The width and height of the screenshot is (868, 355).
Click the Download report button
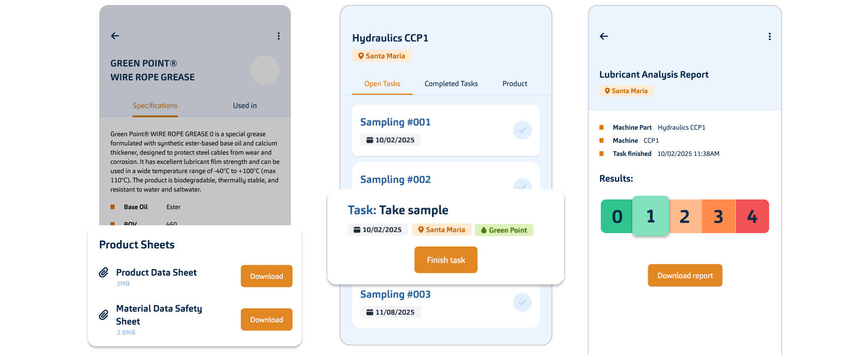pos(685,276)
